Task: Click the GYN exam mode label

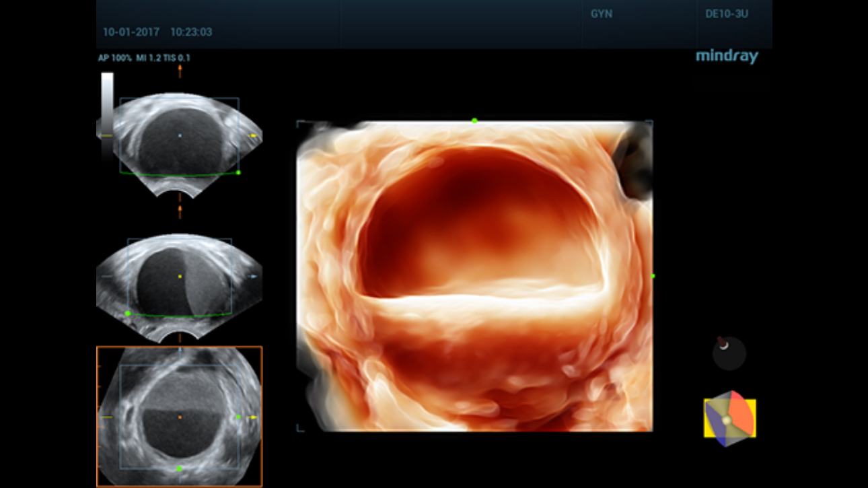Action: pyautogui.click(x=601, y=14)
